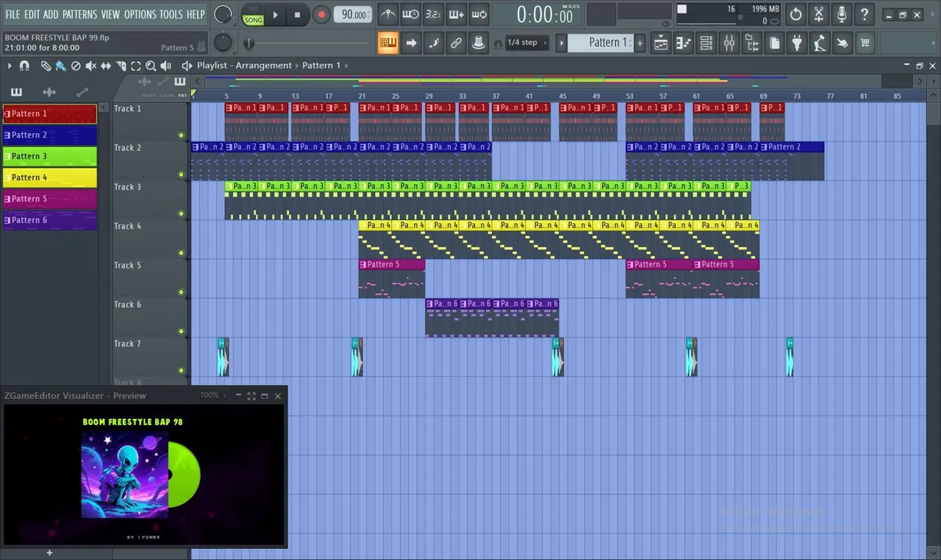Click the touch controller hand icon
This screenshot has height=560, width=941.
[x=842, y=43]
